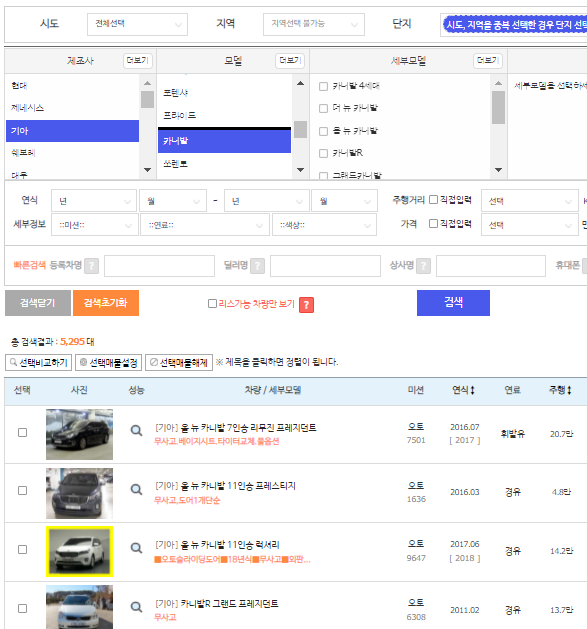
Task: Enable 가격 직접입력 checkbox
Action: [x=433, y=223]
